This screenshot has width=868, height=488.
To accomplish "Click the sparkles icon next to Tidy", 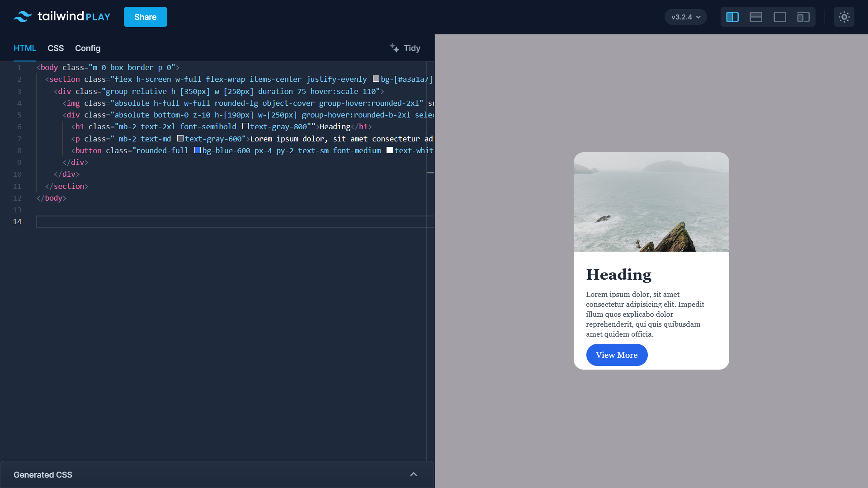I will coord(394,48).
